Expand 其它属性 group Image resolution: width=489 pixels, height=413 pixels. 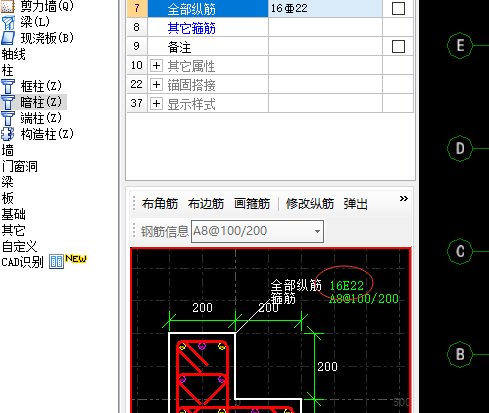156,66
